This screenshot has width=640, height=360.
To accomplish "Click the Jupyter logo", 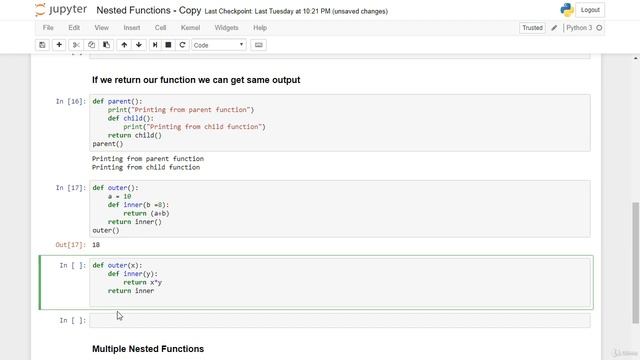I will coord(61,10).
